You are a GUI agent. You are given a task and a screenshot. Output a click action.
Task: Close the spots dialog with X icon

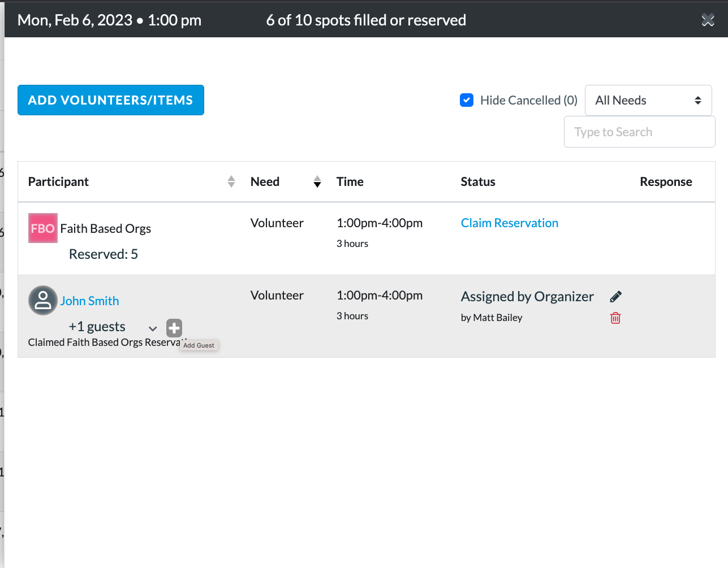[708, 20]
